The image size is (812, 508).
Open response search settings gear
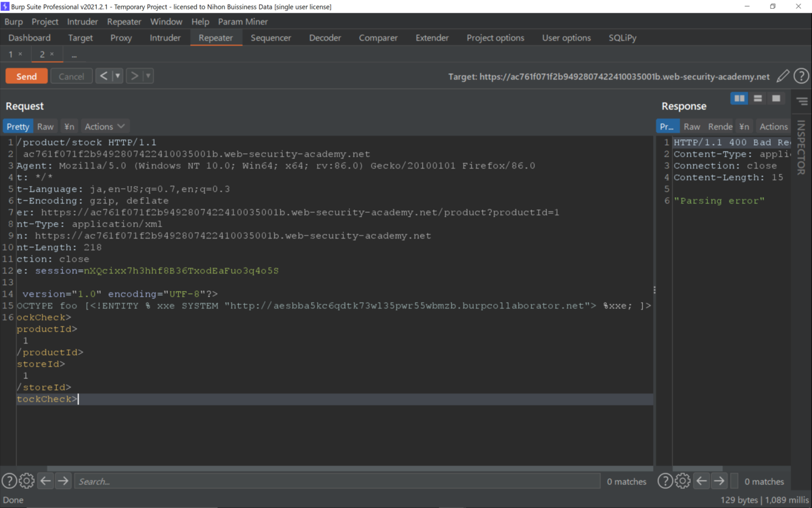pyautogui.click(x=683, y=482)
